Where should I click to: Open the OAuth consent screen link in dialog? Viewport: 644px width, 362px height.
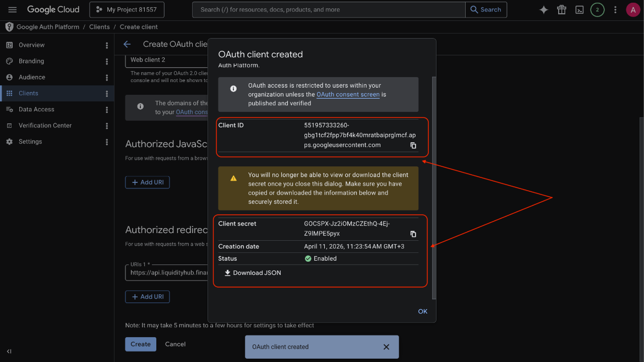(x=348, y=94)
